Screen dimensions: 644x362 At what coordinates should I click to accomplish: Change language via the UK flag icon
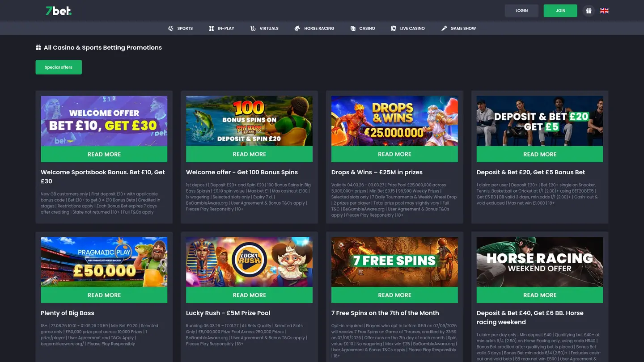coord(604,11)
